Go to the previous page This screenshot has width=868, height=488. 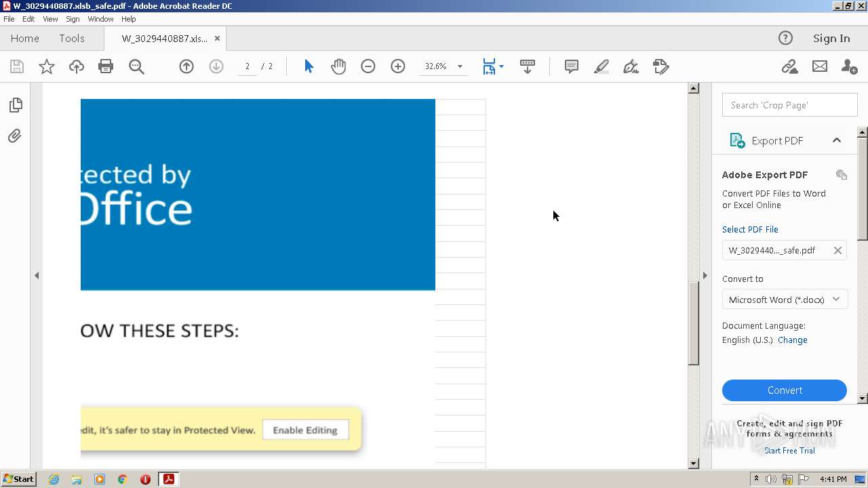coord(186,66)
